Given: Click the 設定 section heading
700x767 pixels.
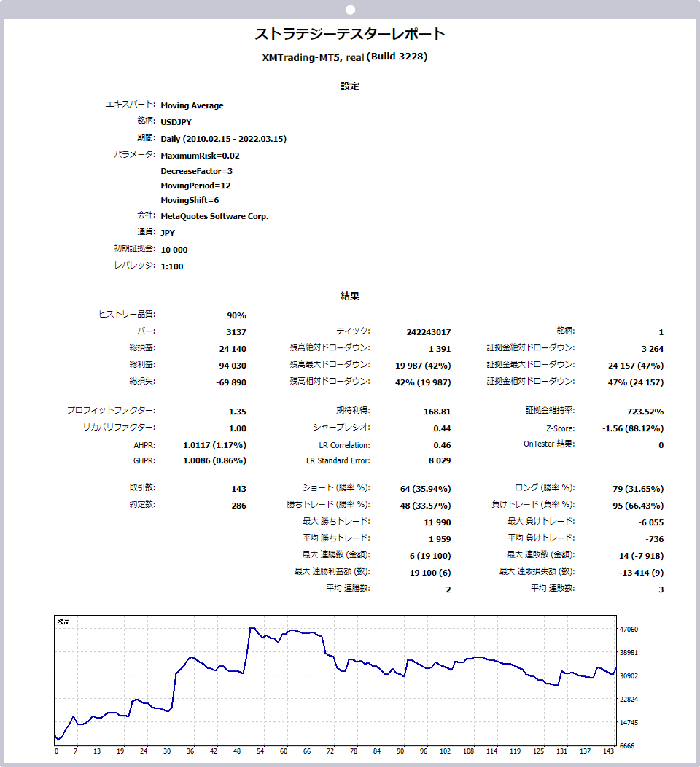Looking at the screenshot, I should click(x=350, y=86).
